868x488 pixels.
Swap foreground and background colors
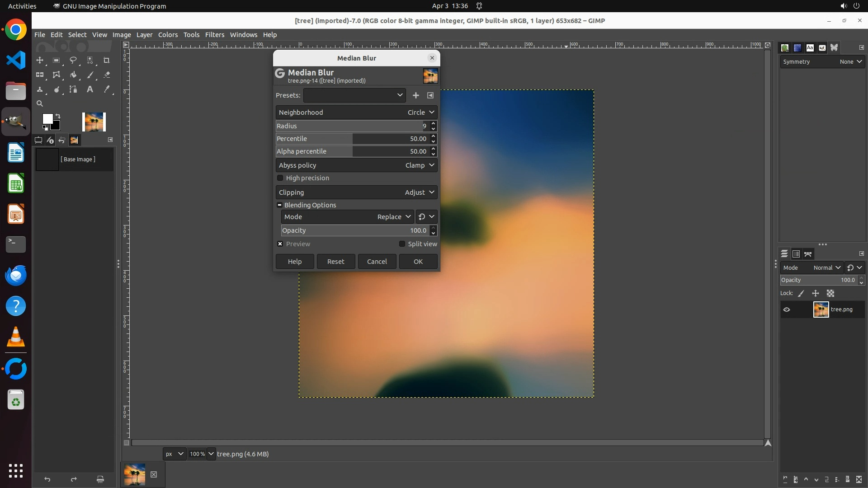coord(58,116)
